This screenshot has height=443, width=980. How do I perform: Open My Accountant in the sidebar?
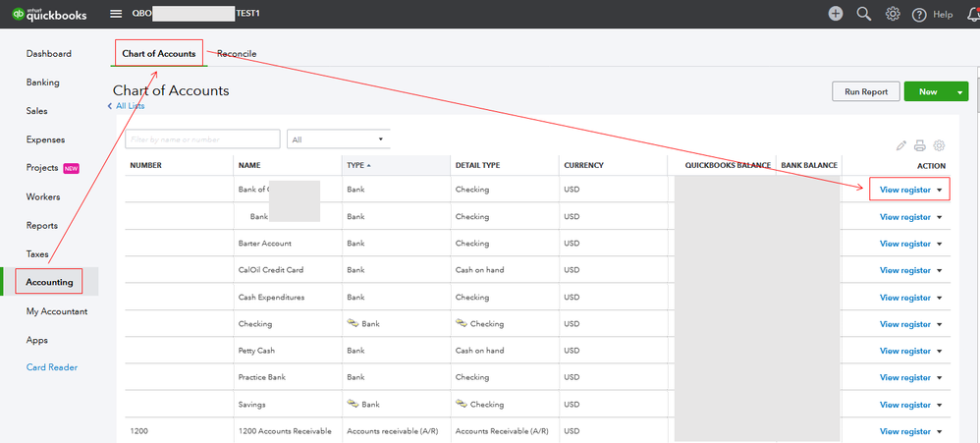click(56, 311)
